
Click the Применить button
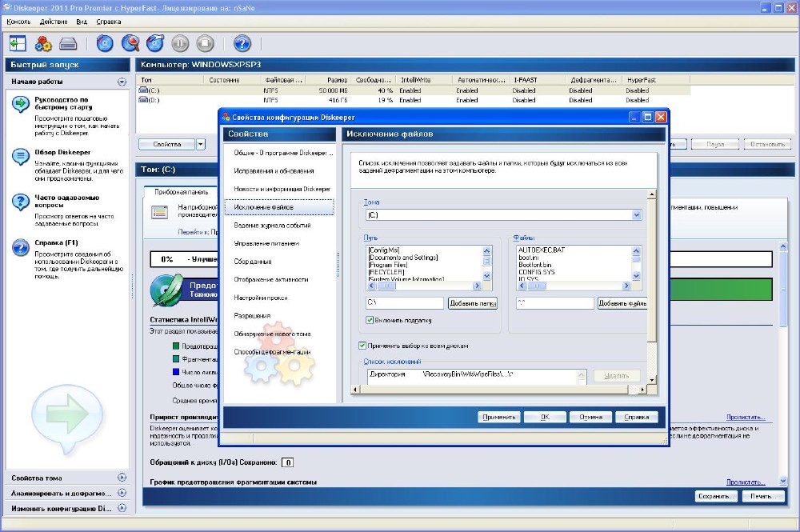(x=499, y=418)
